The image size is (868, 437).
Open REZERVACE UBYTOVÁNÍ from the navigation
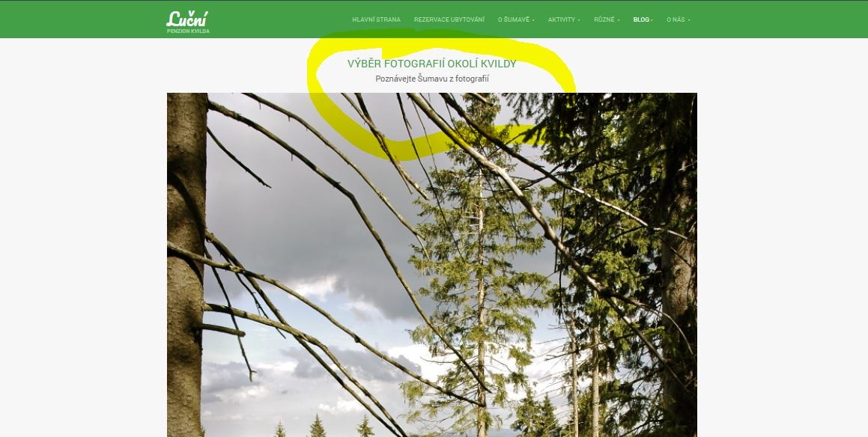pyautogui.click(x=449, y=20)
